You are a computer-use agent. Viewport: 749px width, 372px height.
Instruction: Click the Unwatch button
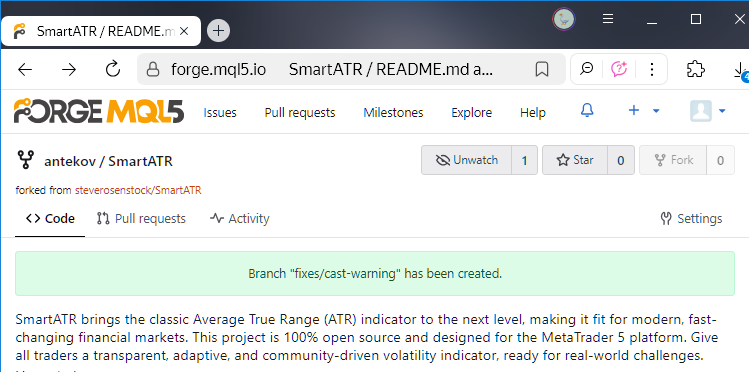click(466, 160)
